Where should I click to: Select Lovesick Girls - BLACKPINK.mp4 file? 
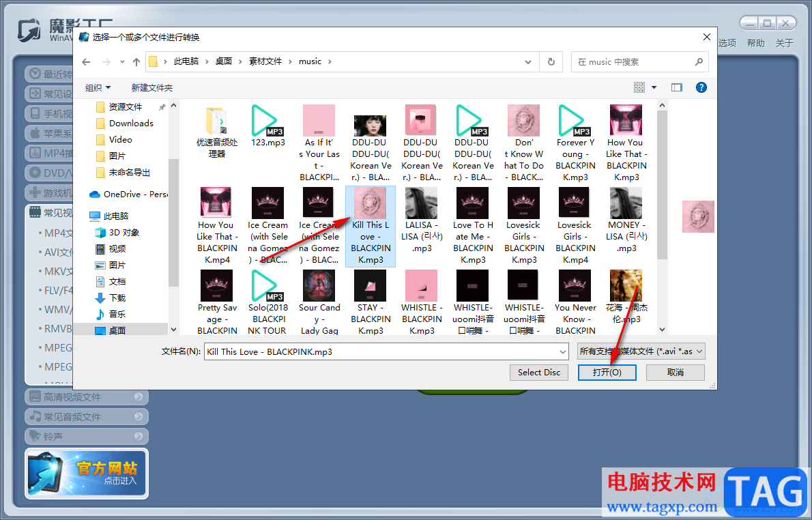[575, 226]
